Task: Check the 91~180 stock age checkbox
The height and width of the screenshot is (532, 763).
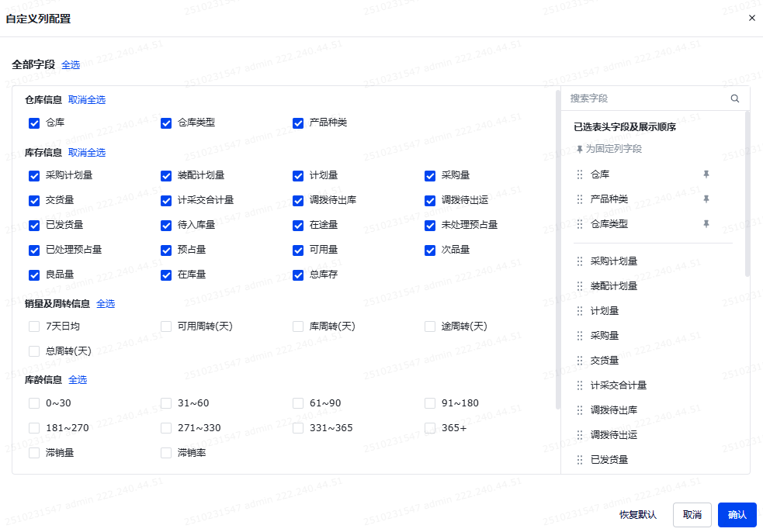Action: (430, 403)
